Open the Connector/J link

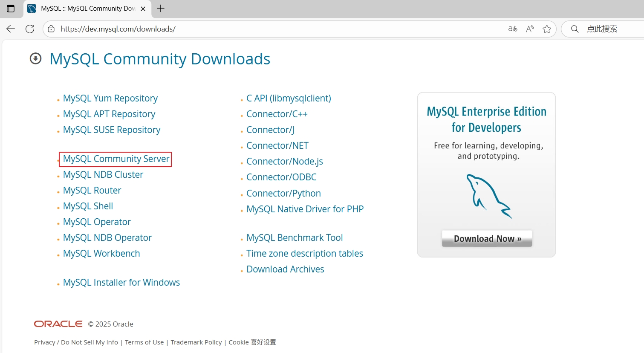[270, 130]
